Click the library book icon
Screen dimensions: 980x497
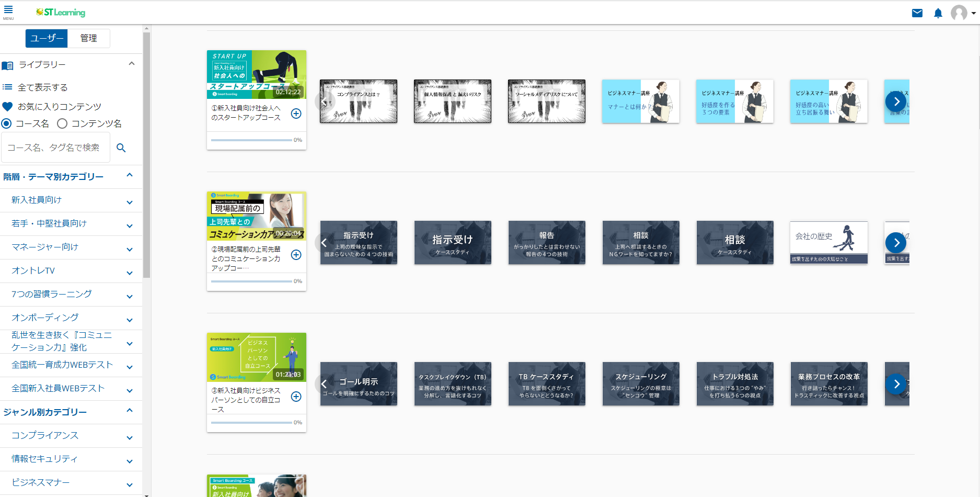[7, 65]
